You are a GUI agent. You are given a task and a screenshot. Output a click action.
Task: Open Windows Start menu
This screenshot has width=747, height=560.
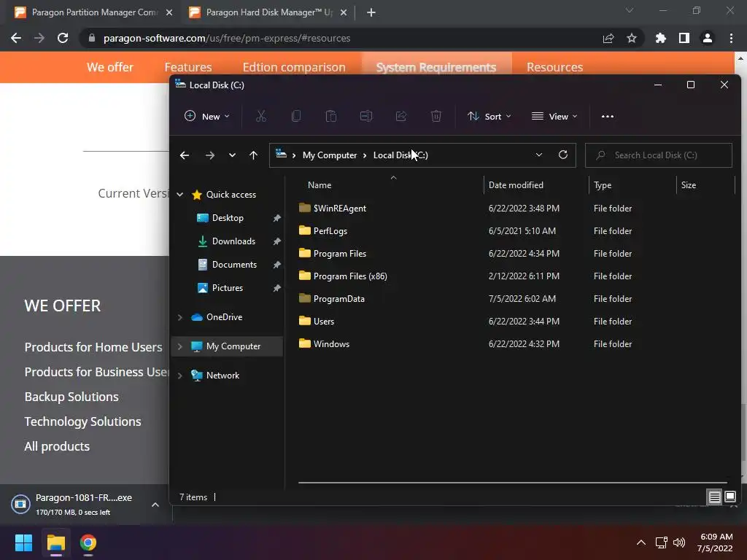[23, 542]
